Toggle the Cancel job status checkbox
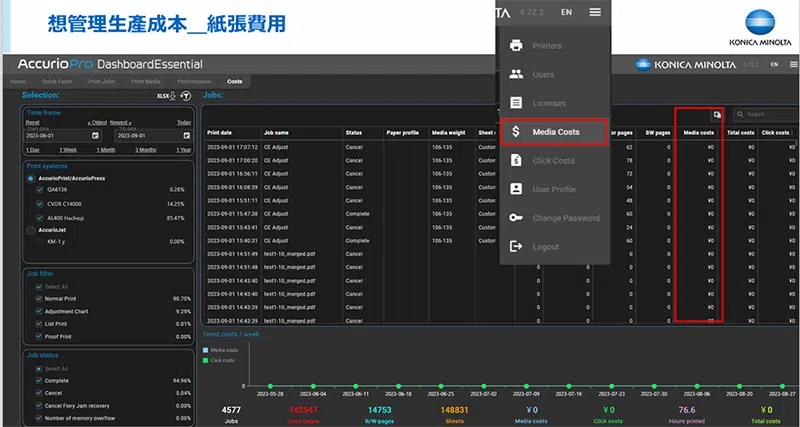The width and height of the screenshot is (800, 427). point(39,393)
